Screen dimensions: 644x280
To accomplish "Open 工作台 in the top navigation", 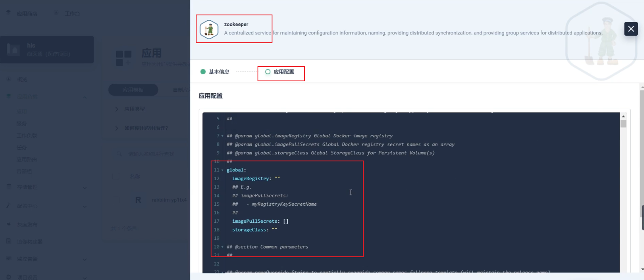I will pos(72,14).
